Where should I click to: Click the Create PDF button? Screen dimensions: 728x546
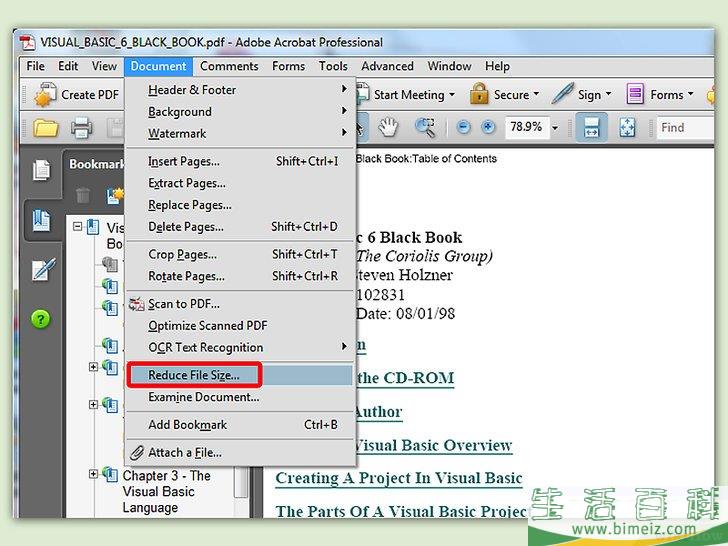(78, 95)
